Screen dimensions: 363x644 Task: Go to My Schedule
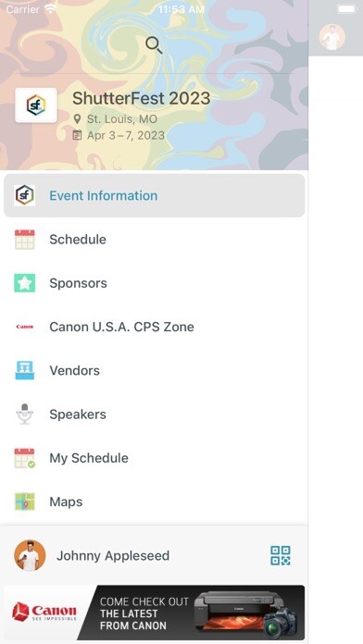click(154, 458)
